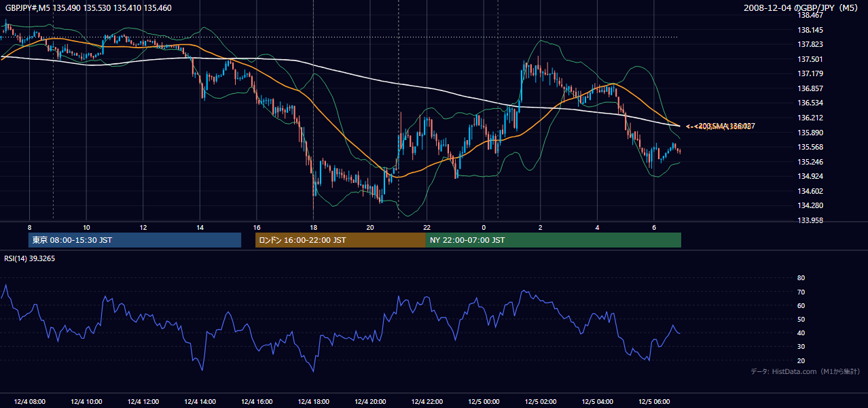868x408 pixels.
Task: Click price axis label 134.924
Action: pyautogui.click(x=810, y=176)
